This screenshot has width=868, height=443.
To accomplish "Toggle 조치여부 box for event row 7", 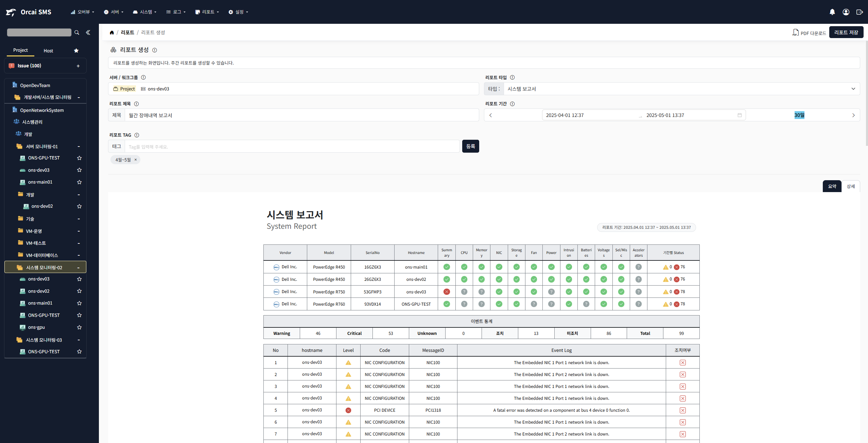I will pos(682,434).
